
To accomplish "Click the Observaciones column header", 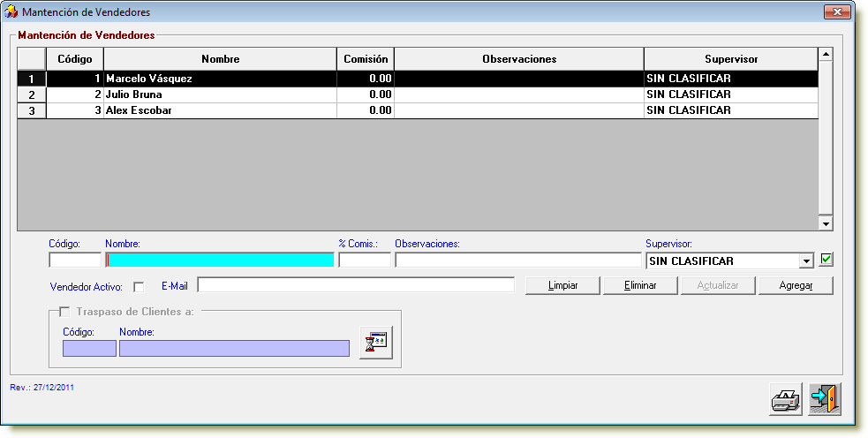I will 519,59.
